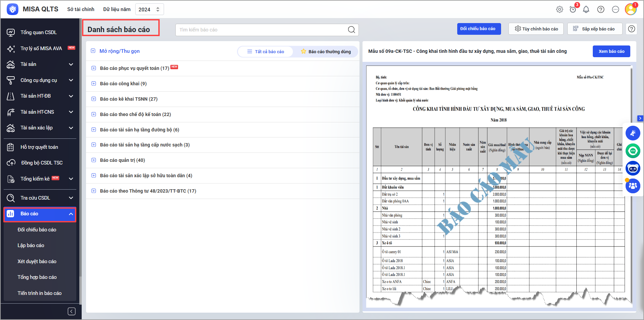This screenshot has width=644, height=320.
Task: Expand Báo cáo công khai (9) group
Action: click(x=94, y=84)
